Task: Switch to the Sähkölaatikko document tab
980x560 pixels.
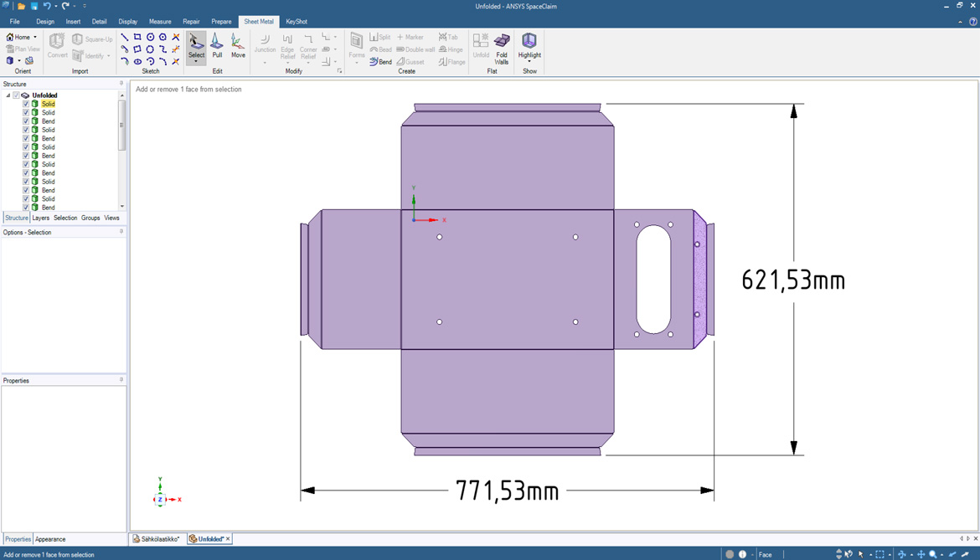Action: [157, 539]
